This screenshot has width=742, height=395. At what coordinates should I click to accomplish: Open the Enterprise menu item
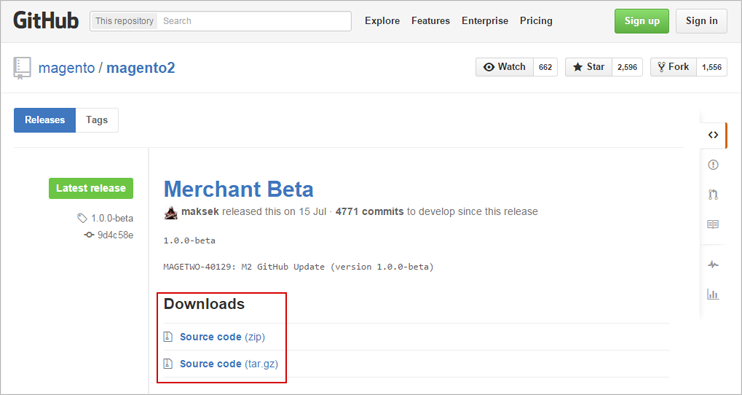(485, 21)
